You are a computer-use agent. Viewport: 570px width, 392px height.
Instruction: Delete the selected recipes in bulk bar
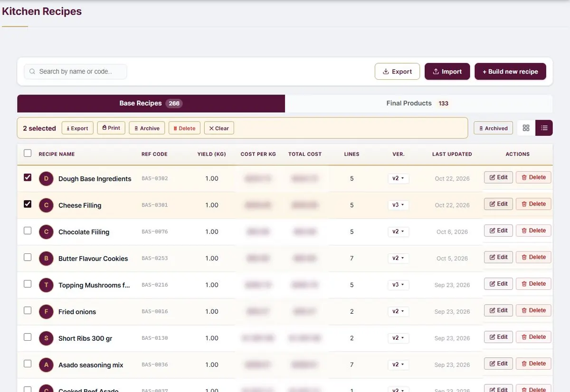coord(184,128)
